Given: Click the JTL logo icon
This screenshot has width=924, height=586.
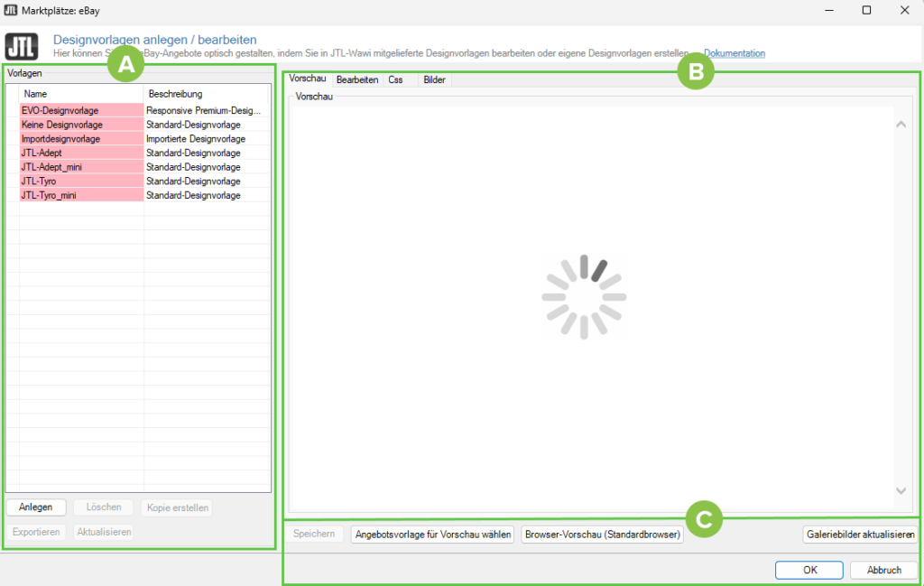Looking at the screenshot, I should 22,46.
